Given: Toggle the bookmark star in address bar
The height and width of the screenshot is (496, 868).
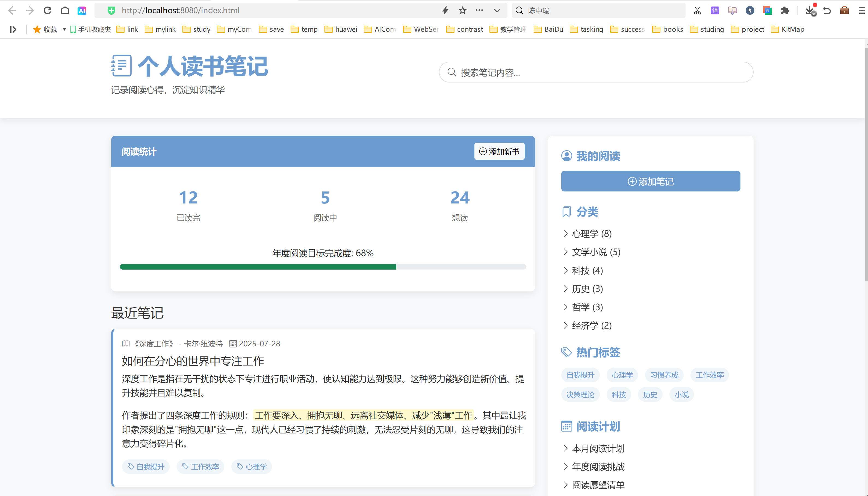Looking at the screenshot, I should (462, 10).
